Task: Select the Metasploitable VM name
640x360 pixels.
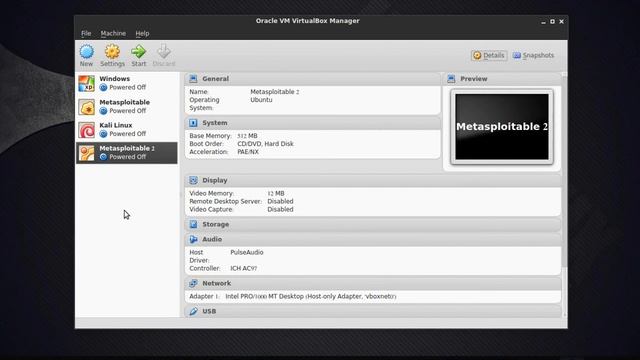Action: (x=124, y=102)
